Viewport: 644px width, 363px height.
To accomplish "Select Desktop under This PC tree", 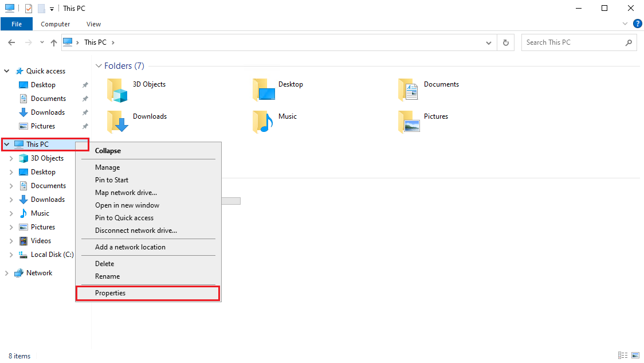I will pyautogui.click(x=43, y=172).
